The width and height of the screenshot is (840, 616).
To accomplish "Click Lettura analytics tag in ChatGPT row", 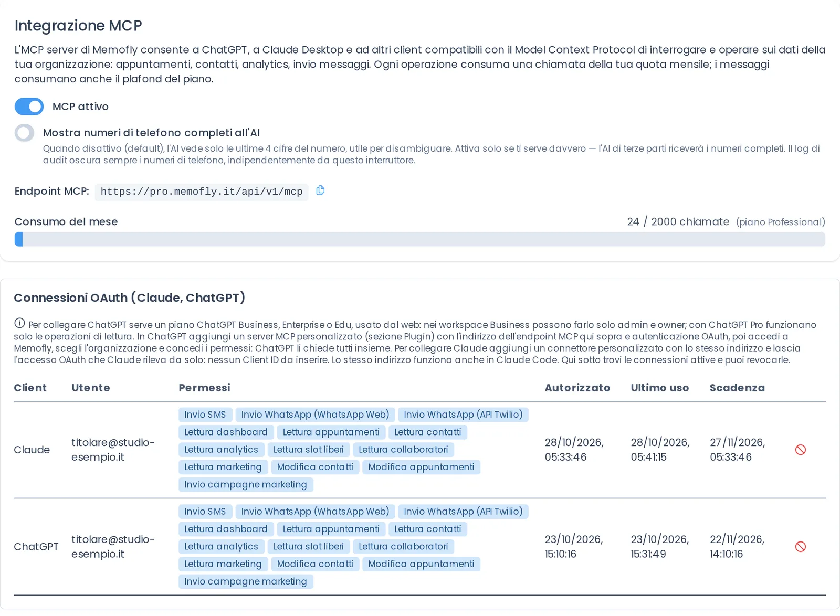I will click(221, 547).
